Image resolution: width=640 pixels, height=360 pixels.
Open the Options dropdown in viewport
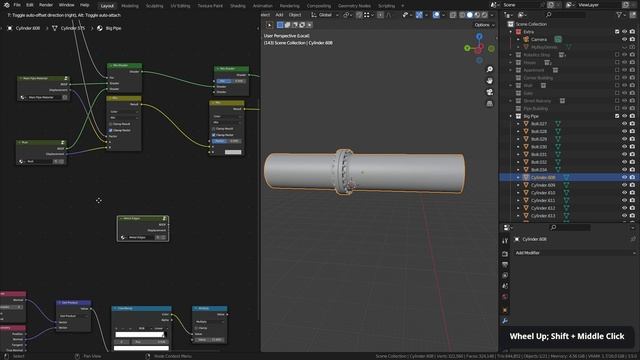(484, 25)
